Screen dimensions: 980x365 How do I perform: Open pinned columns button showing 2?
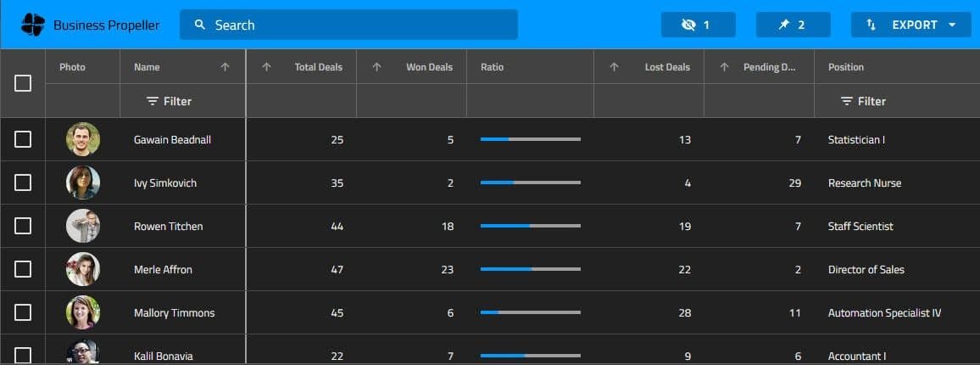pyautogui.click(x=793, y=25)
